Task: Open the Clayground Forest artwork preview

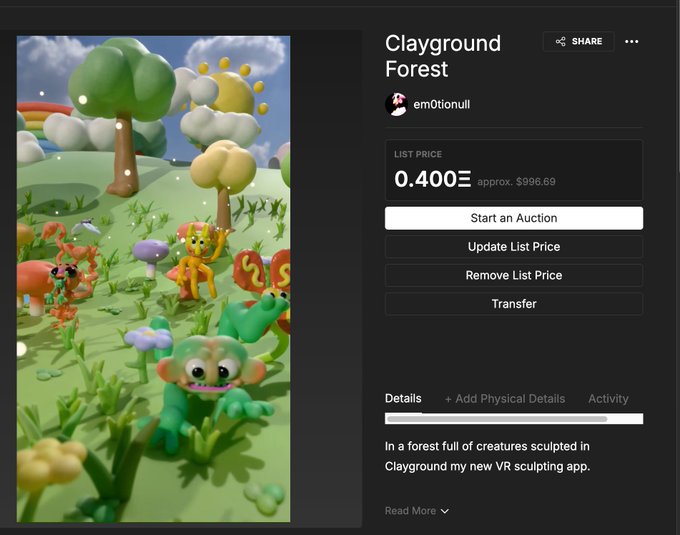Action: pos(154,279)
